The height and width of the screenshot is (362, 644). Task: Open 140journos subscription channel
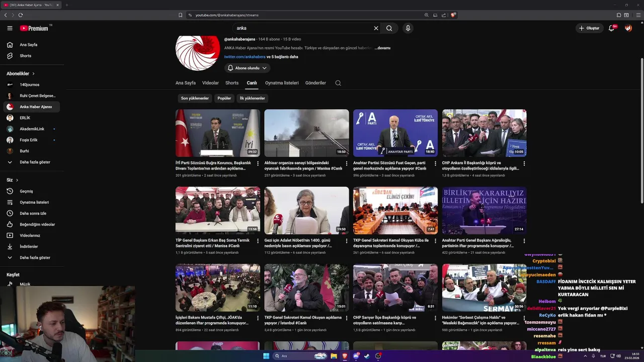coord(32,85)
